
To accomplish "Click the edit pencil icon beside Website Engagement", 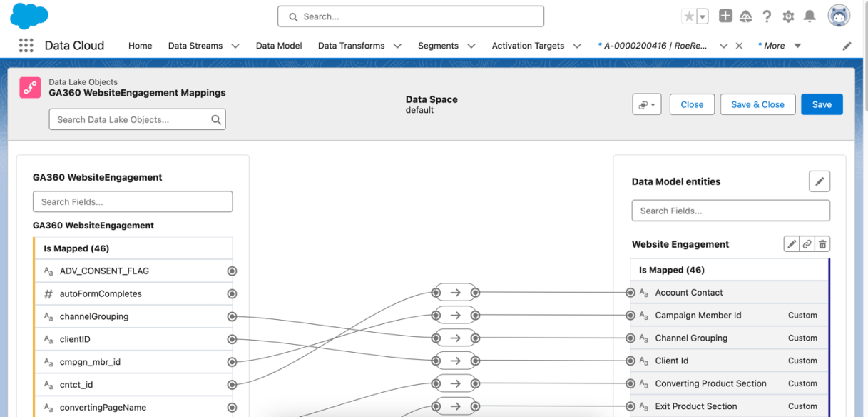I will [x=791, y=243].
